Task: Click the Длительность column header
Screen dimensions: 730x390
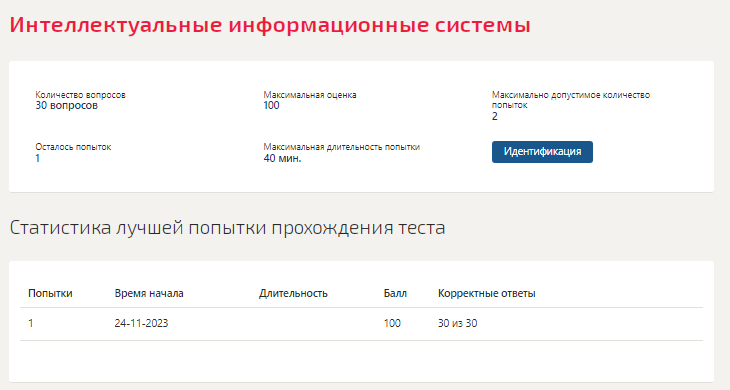Action: (x=293, y=293)
